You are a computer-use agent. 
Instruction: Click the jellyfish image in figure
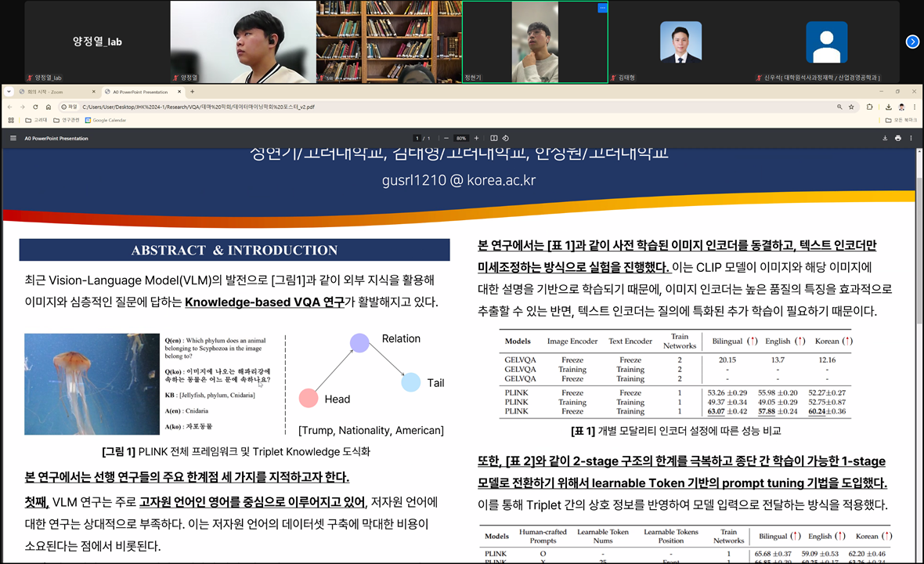pos(92,385)
